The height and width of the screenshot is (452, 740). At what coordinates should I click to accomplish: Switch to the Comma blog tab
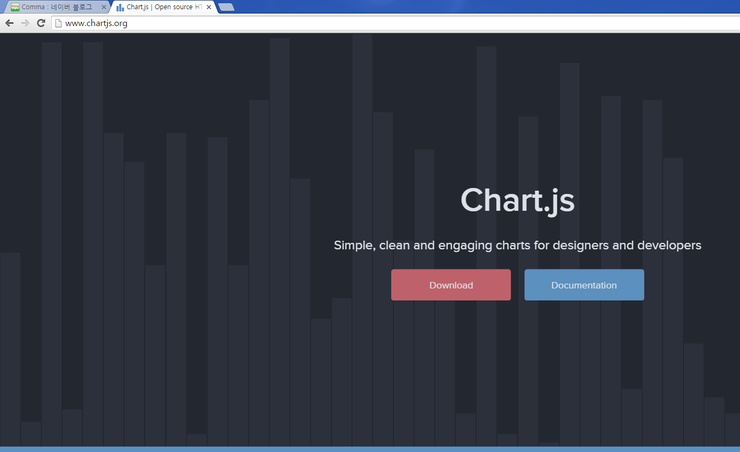coord(57,7)
